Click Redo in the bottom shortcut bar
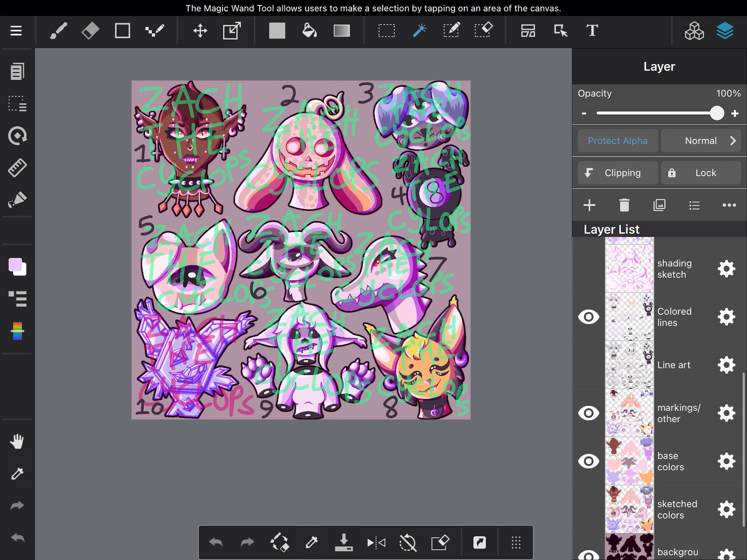 (x=247, y=542)
